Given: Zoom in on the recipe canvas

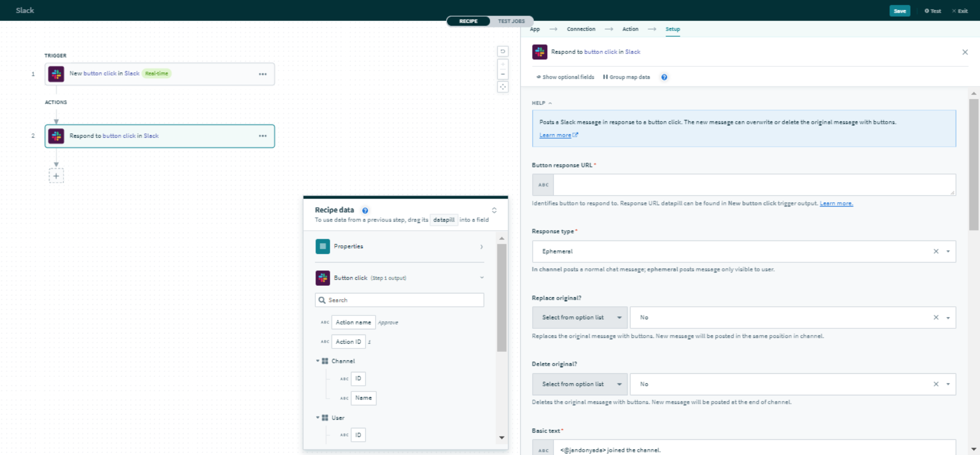Looking at the screenshot, I should click(503, 64).
